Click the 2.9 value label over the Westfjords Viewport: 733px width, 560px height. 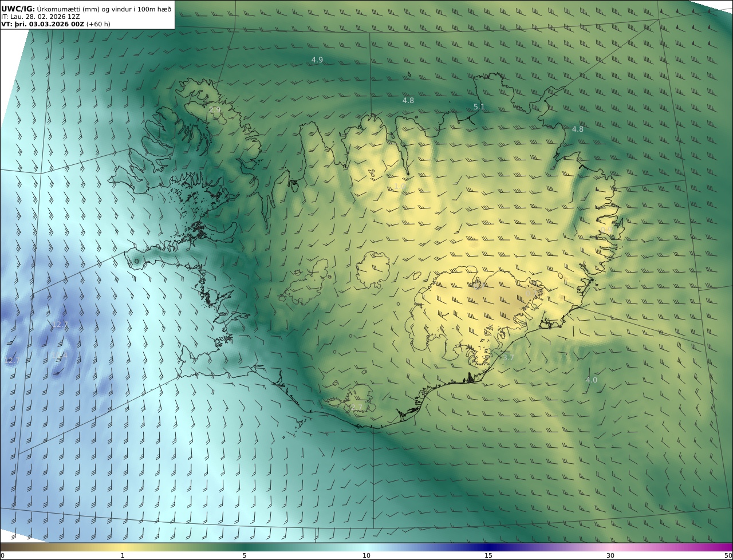[215, 109]
